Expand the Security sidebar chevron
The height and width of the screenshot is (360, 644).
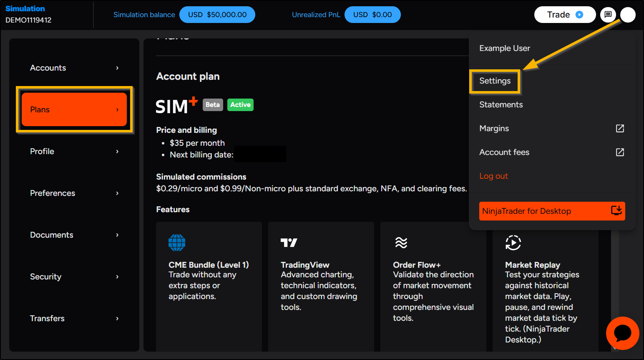click(117, 276)
